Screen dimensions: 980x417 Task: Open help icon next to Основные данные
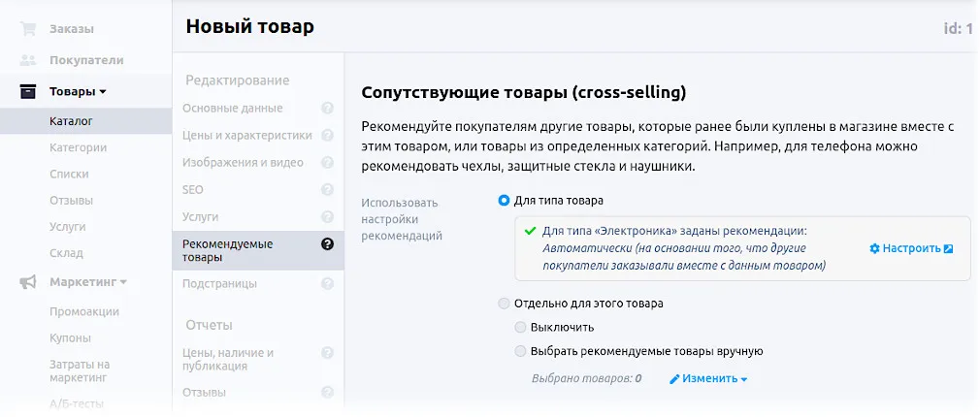pyautogui.click(x=327, y=109)
